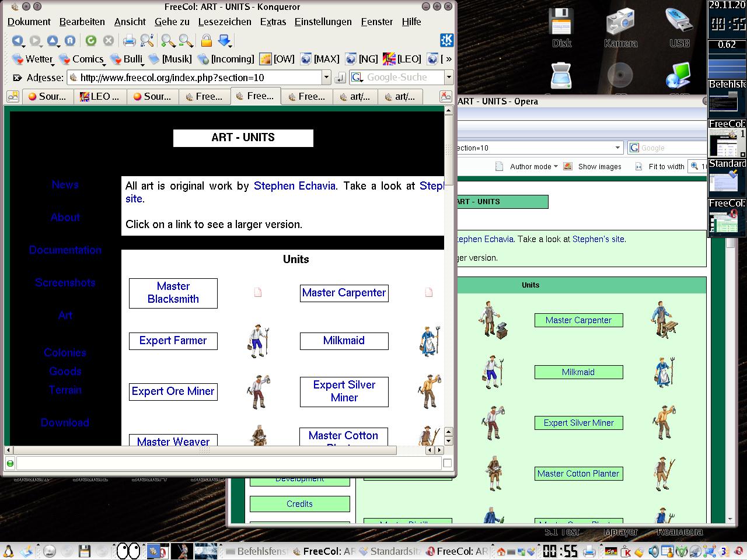747x560 pixels.
Task: Open the Download navigation link
Action: tap(65, 422)
